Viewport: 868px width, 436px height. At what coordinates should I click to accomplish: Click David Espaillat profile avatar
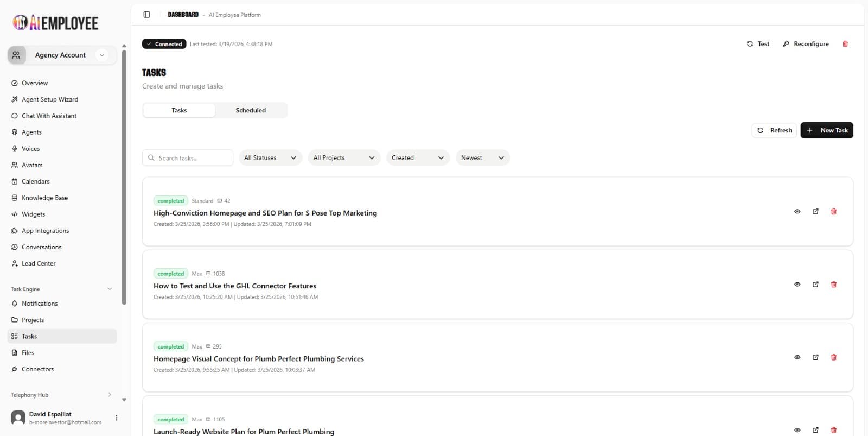(18, 418)
